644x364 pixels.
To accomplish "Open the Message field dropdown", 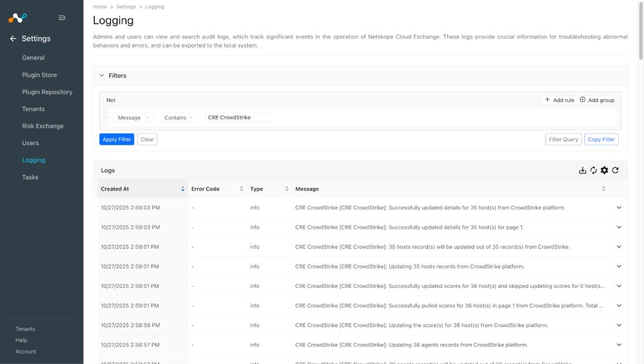I will 133,118.
